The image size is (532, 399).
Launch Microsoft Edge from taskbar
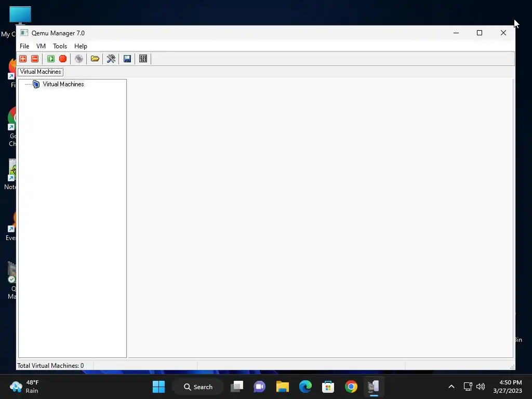[x=305, y=387]
